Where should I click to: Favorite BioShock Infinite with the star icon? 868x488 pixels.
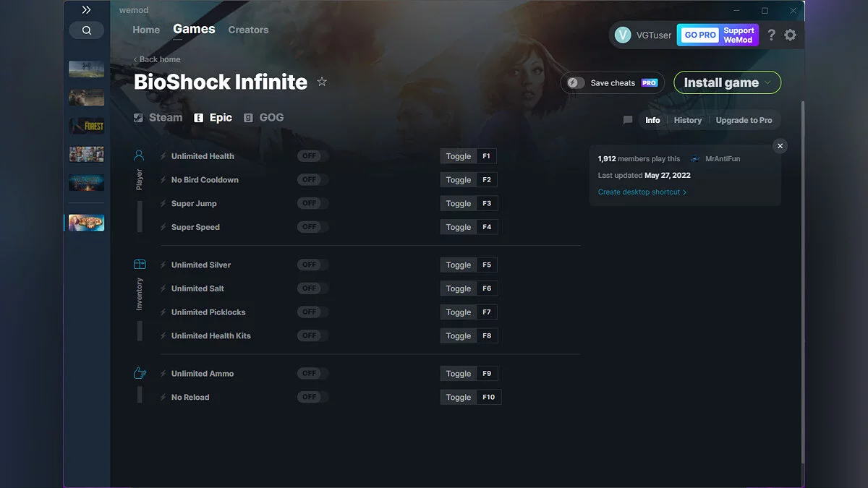click(322, 82)
